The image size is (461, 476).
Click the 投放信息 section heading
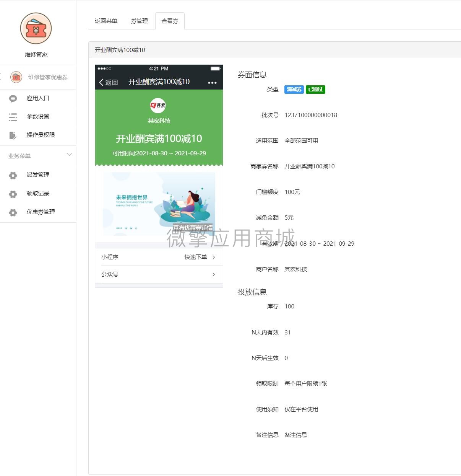pos(252,292)
